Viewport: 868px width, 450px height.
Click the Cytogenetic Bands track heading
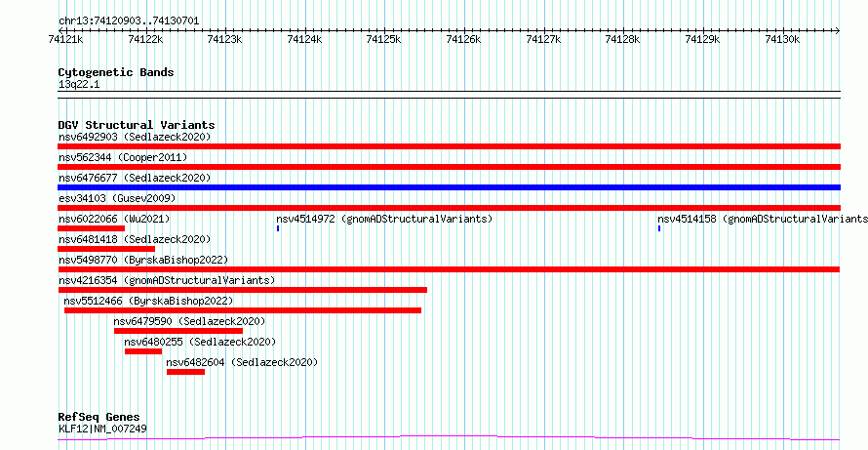tap(116, 72)
